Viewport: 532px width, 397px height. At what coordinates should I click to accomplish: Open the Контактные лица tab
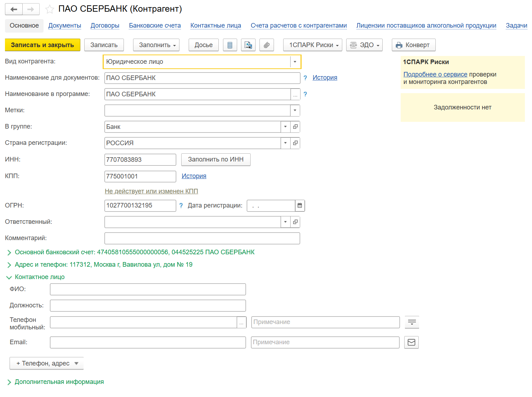[216, 25]
